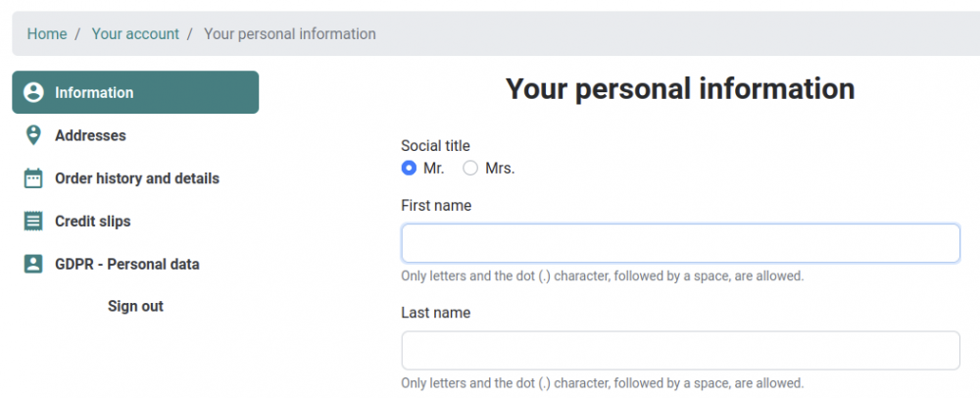
Task: Click "Your personal information" breadcrumb text
Action: click(x=290, y=34)
